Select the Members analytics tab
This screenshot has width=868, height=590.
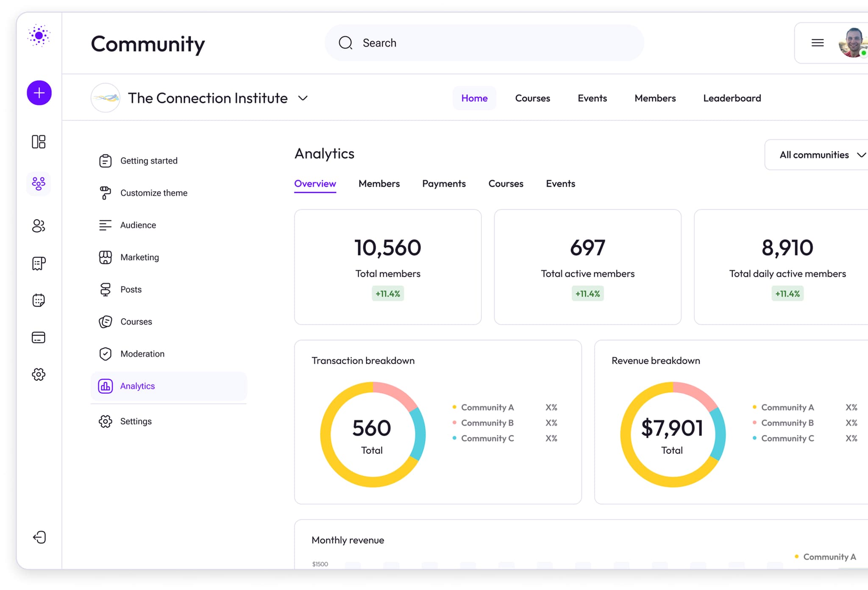click(379, 184)
